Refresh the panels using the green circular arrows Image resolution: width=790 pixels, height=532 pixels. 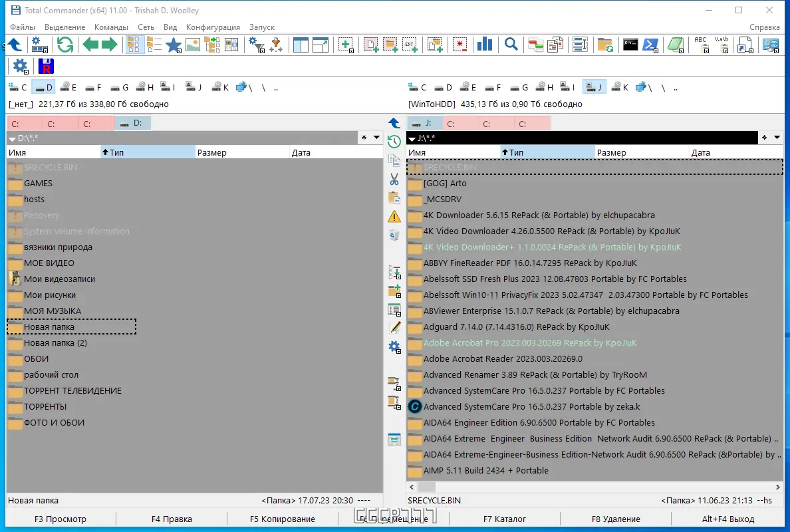pyautogui.click(x=65, y=44)
